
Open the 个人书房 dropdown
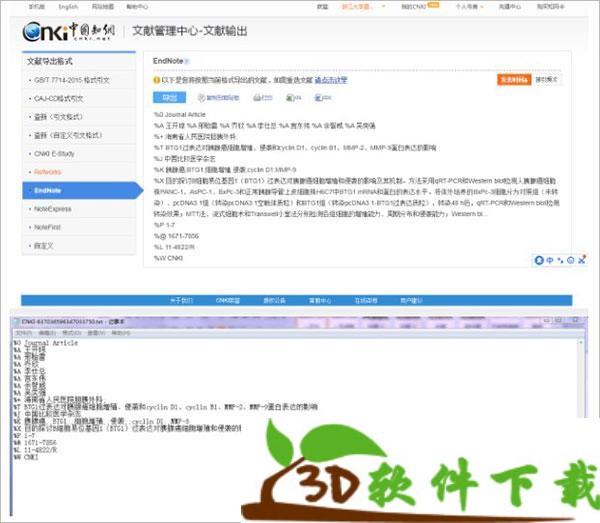pyautogui.click(x=469, y=7)
